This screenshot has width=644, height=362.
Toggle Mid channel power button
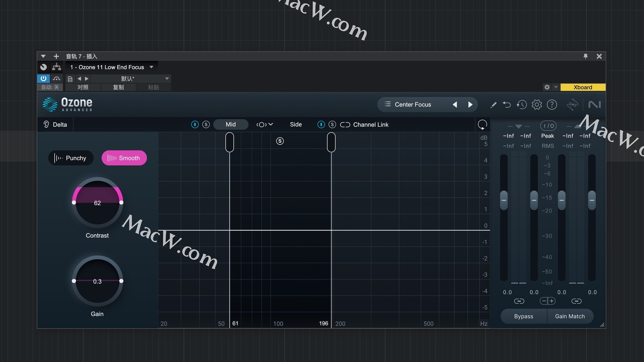tap(195, 124)
